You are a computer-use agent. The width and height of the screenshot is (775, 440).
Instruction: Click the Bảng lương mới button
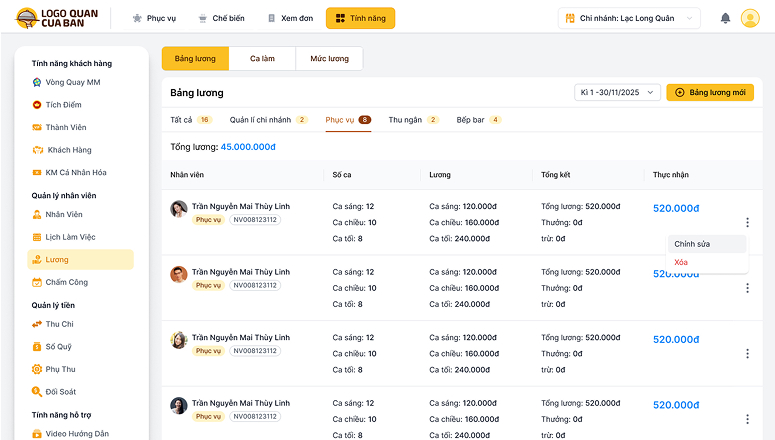pos(710,92)
